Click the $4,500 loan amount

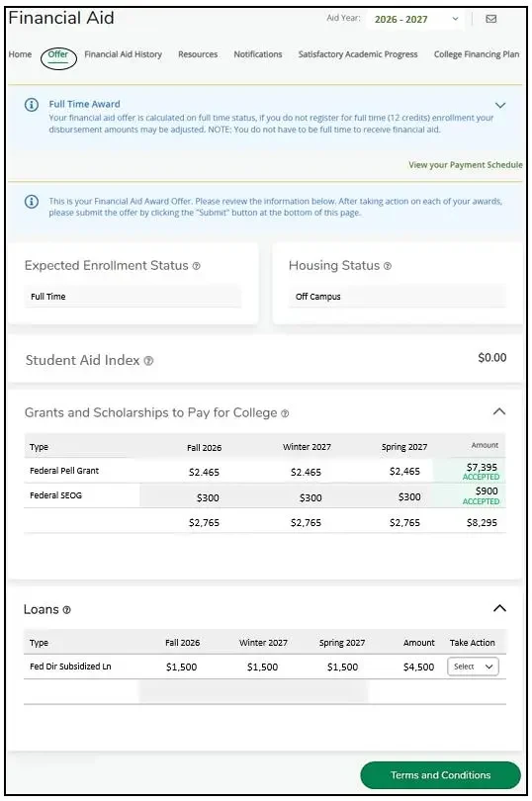(418, 667)
